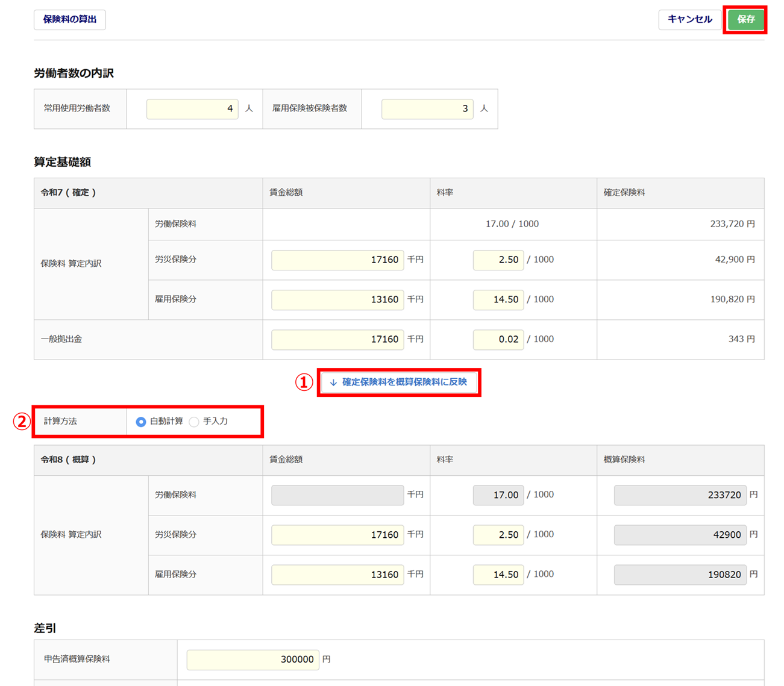Click 一般拠出金 料率 0.02 field
This screenshot has width=784, height=686.
tap(498, 339)
